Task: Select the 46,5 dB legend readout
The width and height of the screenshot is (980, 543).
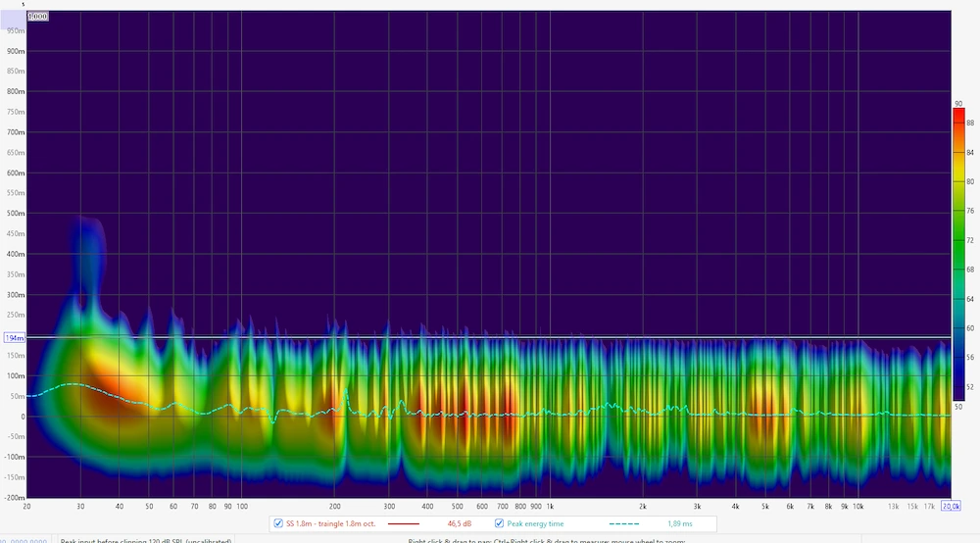Action: (460, 523)
